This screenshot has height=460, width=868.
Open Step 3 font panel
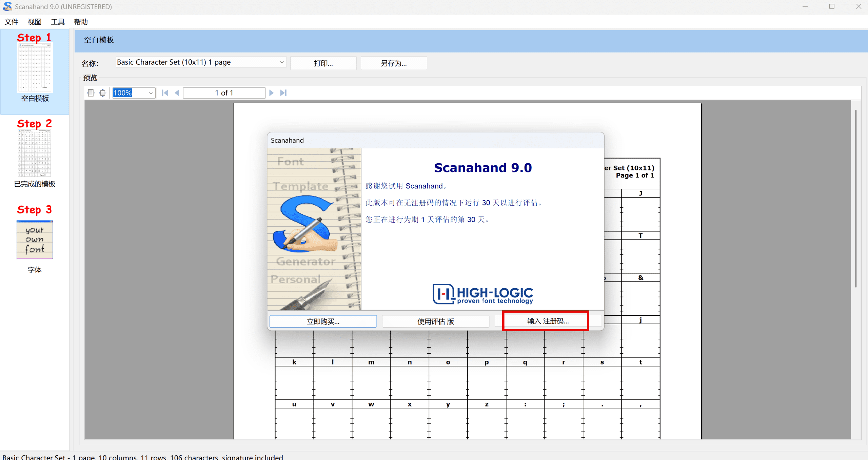pos(35,240)
